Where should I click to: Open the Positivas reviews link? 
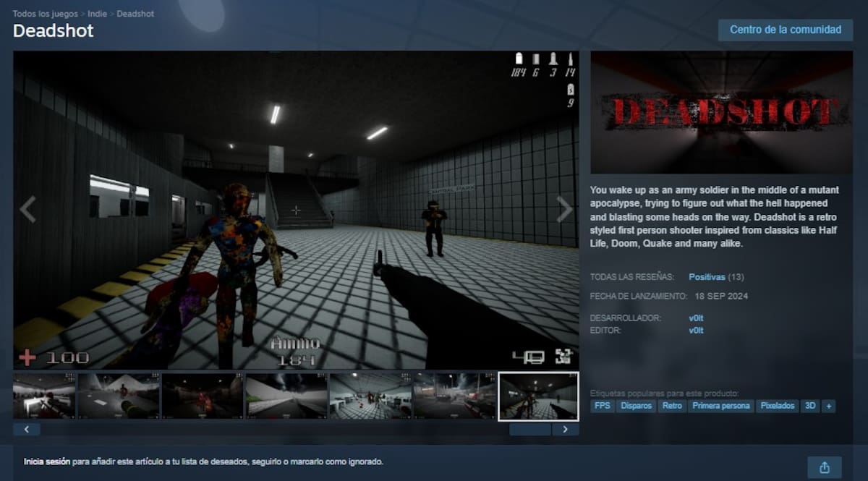(707, 277)
